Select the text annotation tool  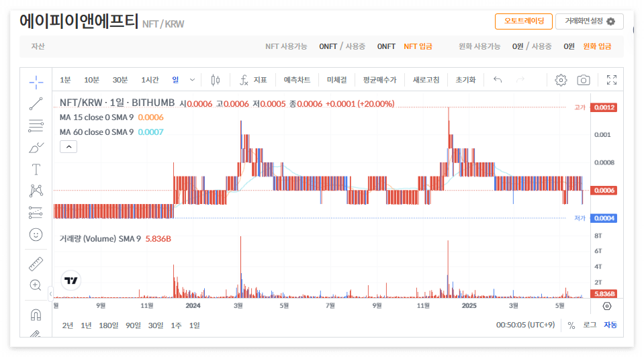[x=36, y=169]
